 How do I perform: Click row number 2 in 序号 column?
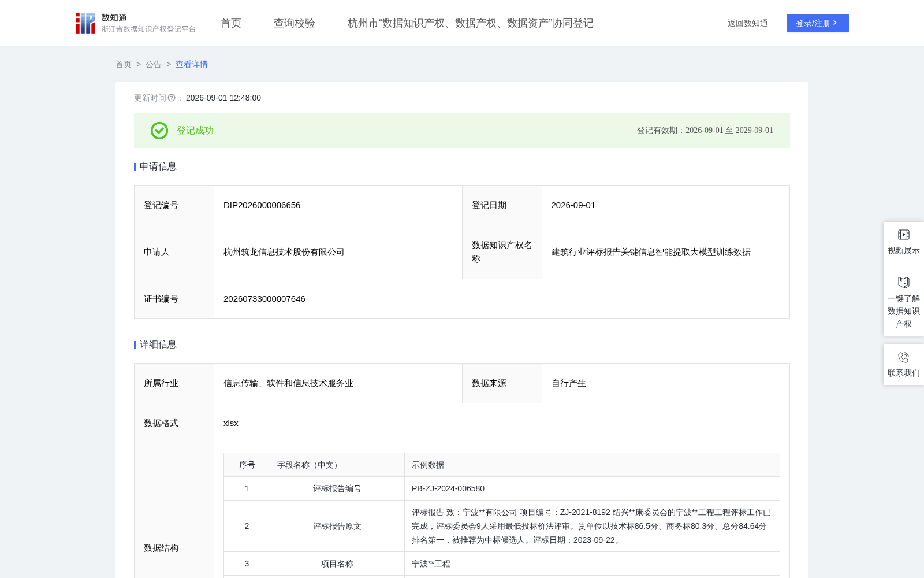247,526
